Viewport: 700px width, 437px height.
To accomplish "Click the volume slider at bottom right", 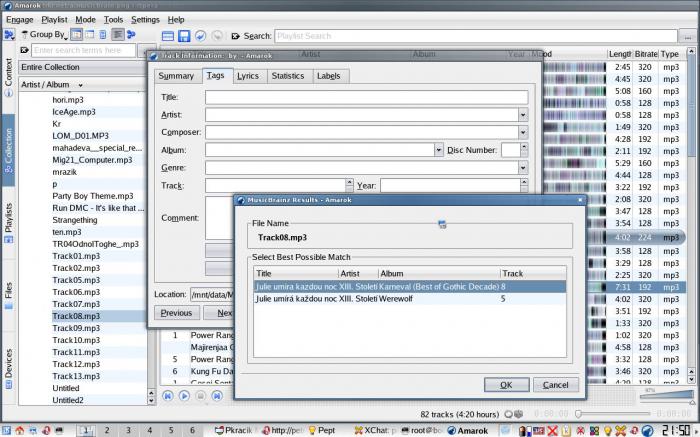I will [667, 396].
